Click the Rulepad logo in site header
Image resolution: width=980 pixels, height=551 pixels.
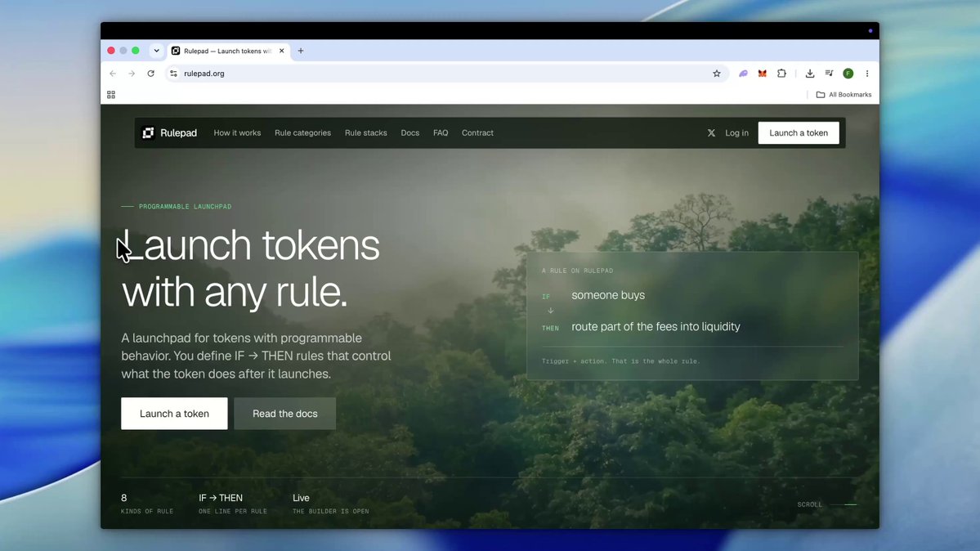[x=169, y=132]
